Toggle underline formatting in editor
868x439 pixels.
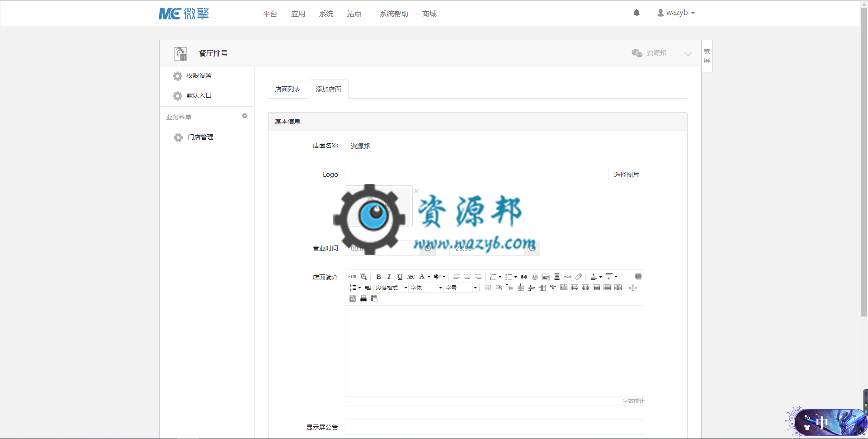tap(400, 277)
